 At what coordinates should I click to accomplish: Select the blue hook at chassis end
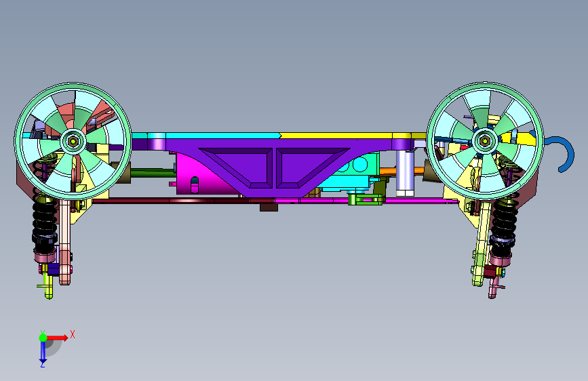[562, 153]
